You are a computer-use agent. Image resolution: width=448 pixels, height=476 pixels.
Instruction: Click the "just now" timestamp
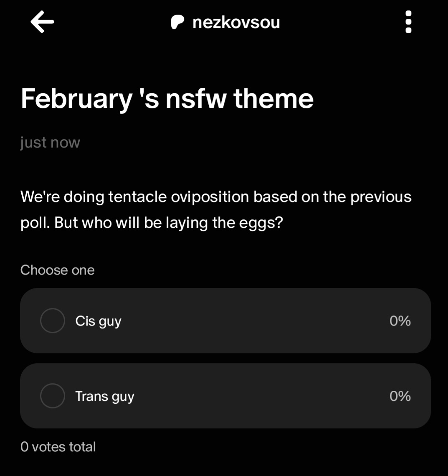pos(50,143)
